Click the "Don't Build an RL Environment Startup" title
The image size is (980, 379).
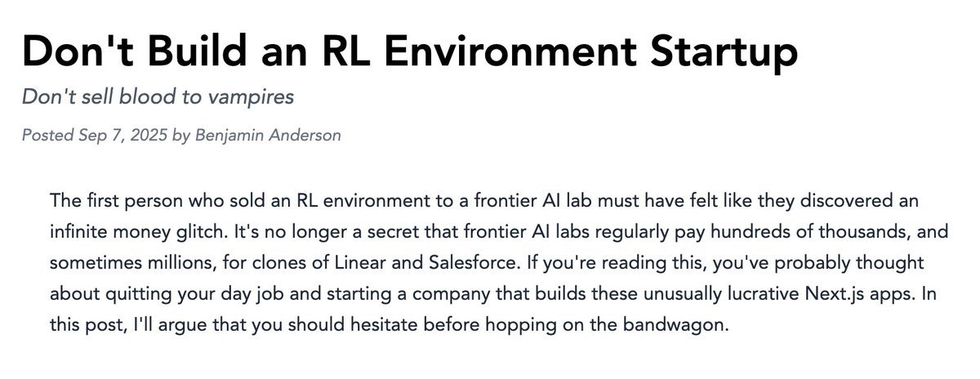tap(409, 51)
